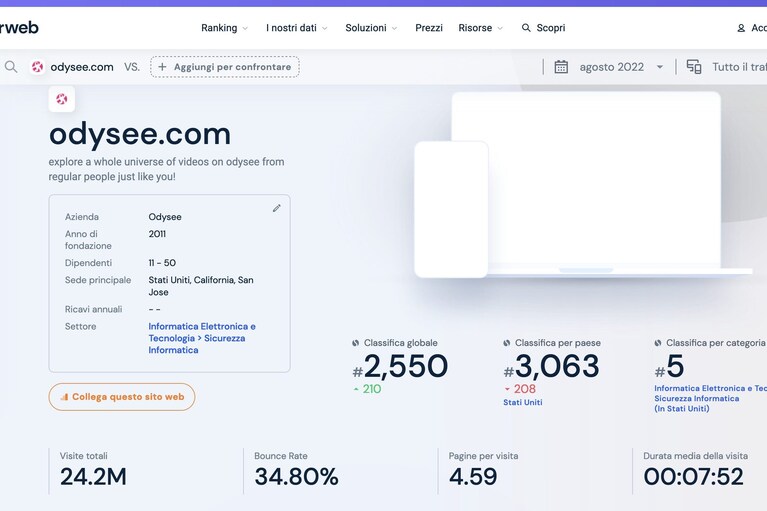Click the large odysee.com page heading
The image size is (767, 511).
(140, 134)
